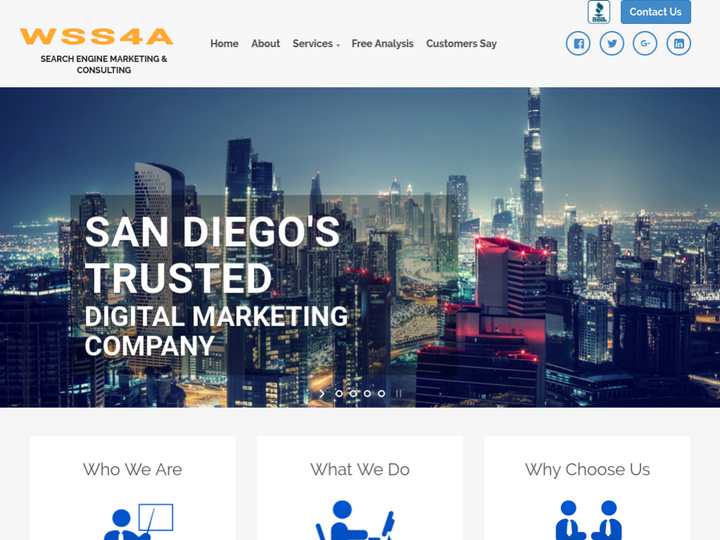Click the WSS4A logo

coord(96,36)
